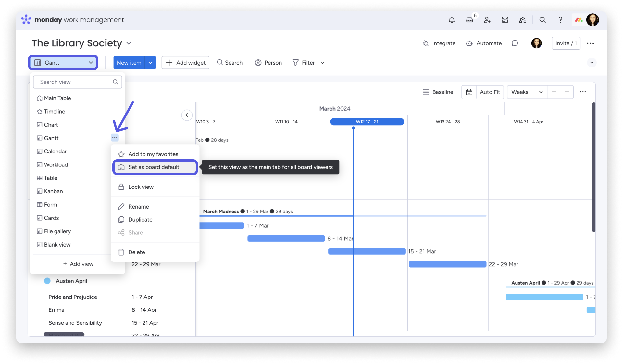Toggle the Baseline option
This screenshot has height=364, width=623.
tap(438, 92)
